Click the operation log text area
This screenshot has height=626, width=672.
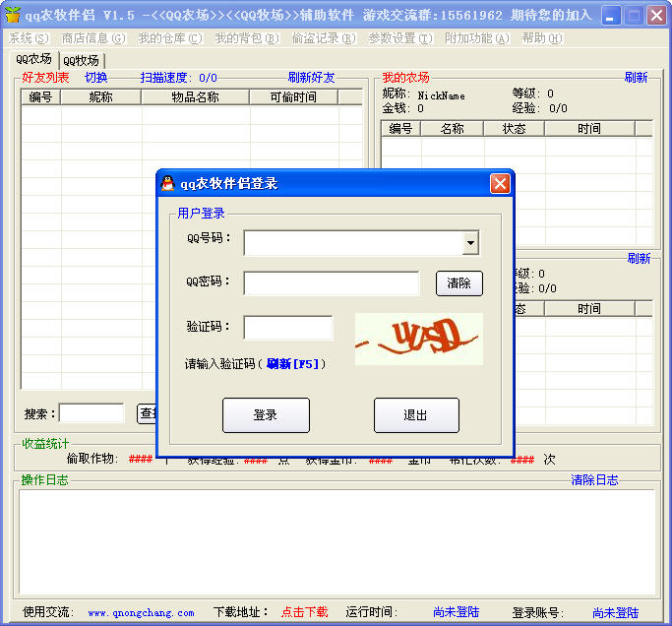tap(336, 542)
